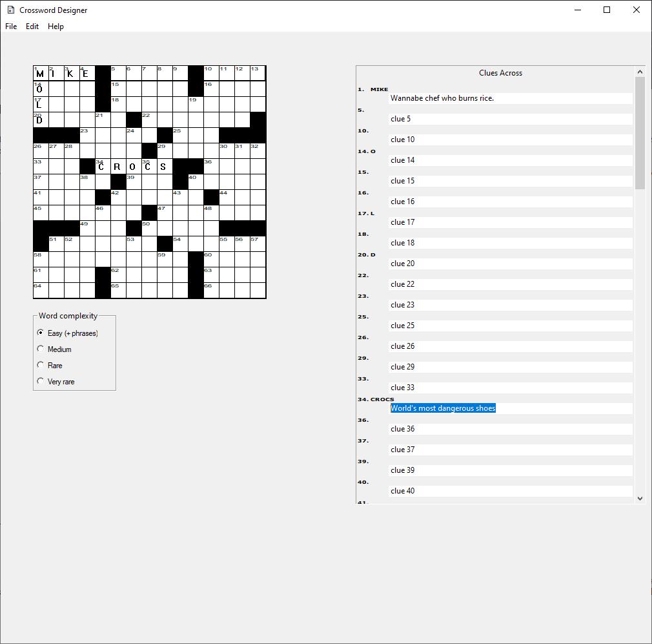652x644 pixels.
Task: Select Easy (+ phrases) word complexity
Action: pyautogui.click(x=68, y=333)
